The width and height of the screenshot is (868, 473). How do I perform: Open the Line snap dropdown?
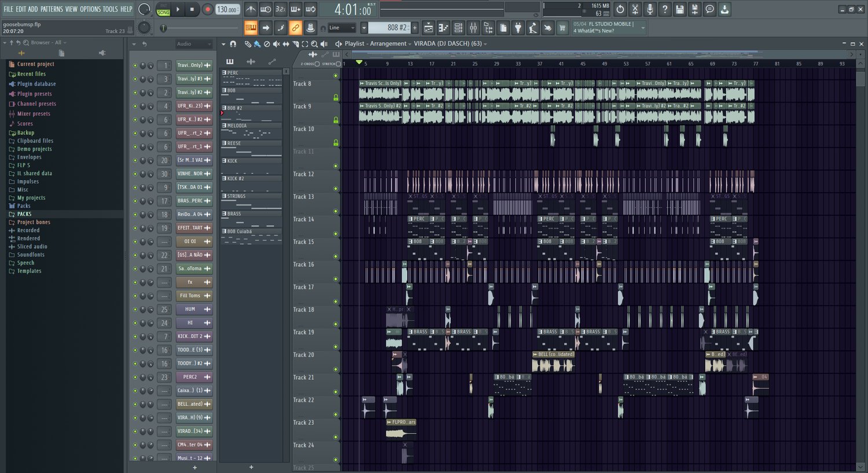[x=341, y=28]
